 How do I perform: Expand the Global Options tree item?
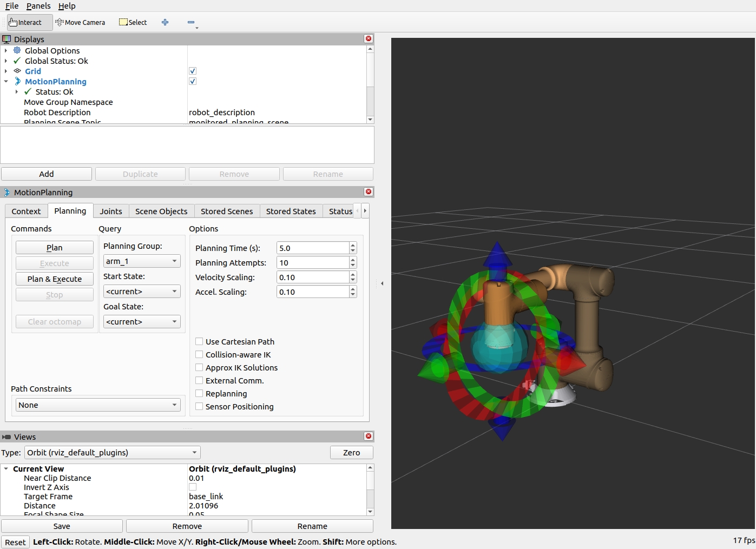click(6, 50)
